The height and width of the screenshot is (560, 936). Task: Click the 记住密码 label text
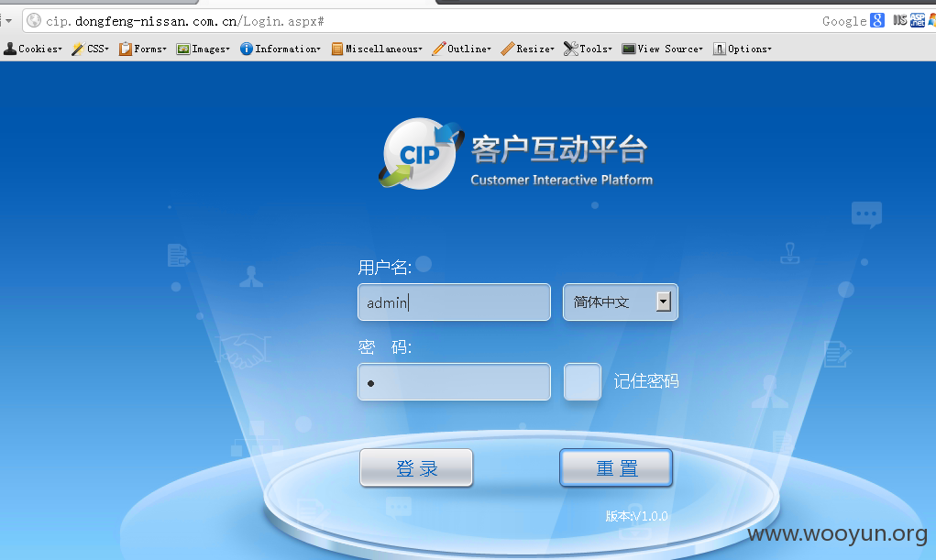tap(646, 381)
